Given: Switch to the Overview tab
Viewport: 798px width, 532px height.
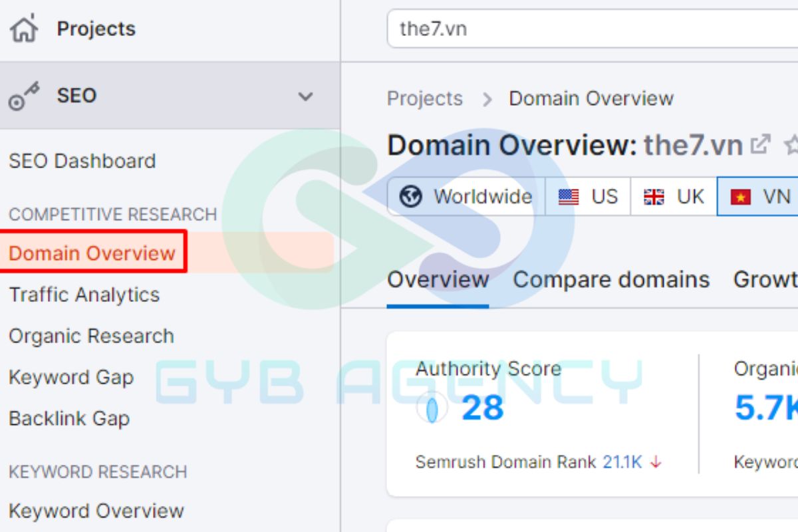Looking at the screenshot, I should coord(438,280).
